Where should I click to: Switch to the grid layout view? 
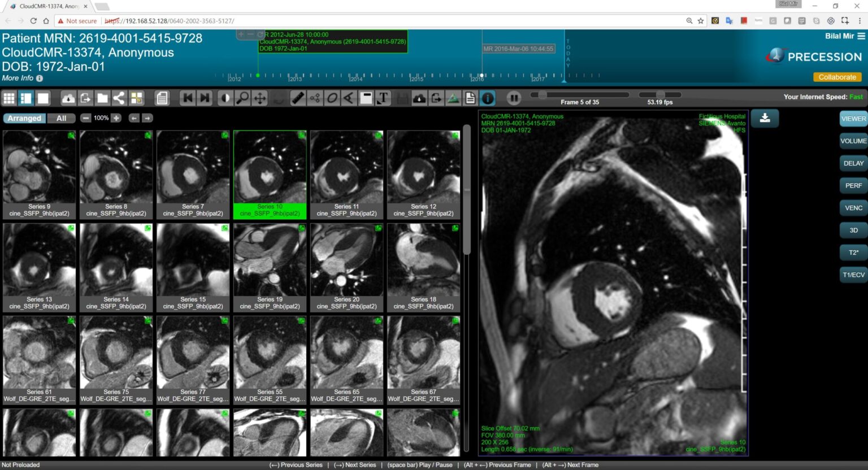click(x=9, y=98)
